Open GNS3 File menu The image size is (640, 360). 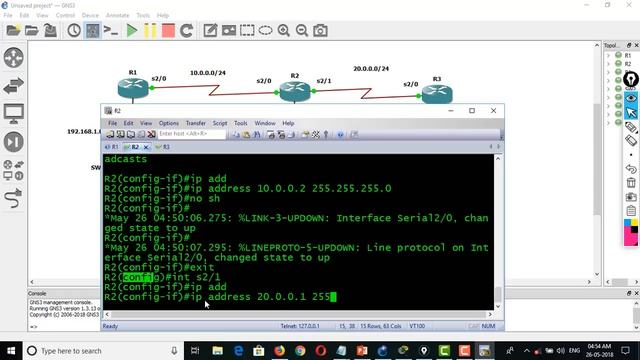[x=8, y=15]
